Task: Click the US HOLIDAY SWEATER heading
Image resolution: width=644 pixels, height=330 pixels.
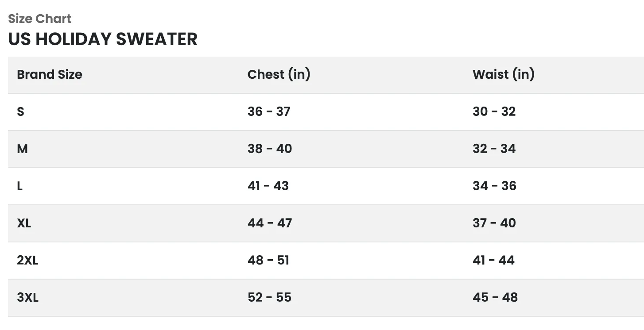Action: (103, 39)
